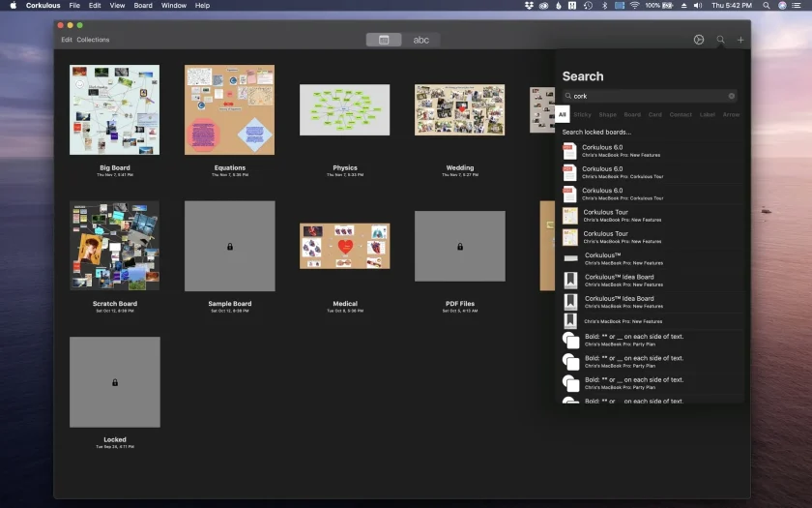This screenshot has height=508, width=812.
Task: Open Notification Center icon
Action: (797, 5)
